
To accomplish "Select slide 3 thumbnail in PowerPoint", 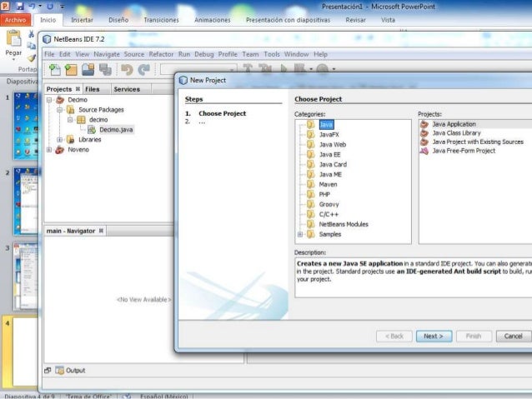I will [x=26, y=277].
